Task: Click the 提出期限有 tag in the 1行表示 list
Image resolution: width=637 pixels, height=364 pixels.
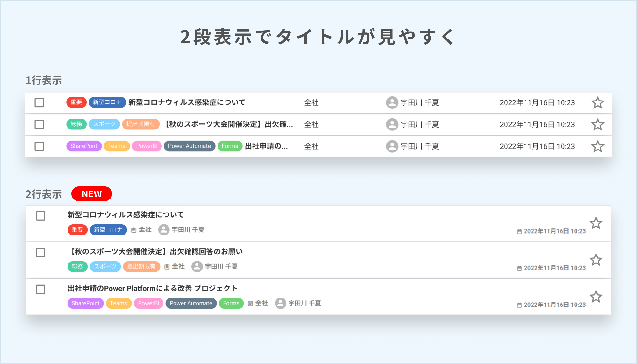Action: pyautogui.click(x=141, y=124)
